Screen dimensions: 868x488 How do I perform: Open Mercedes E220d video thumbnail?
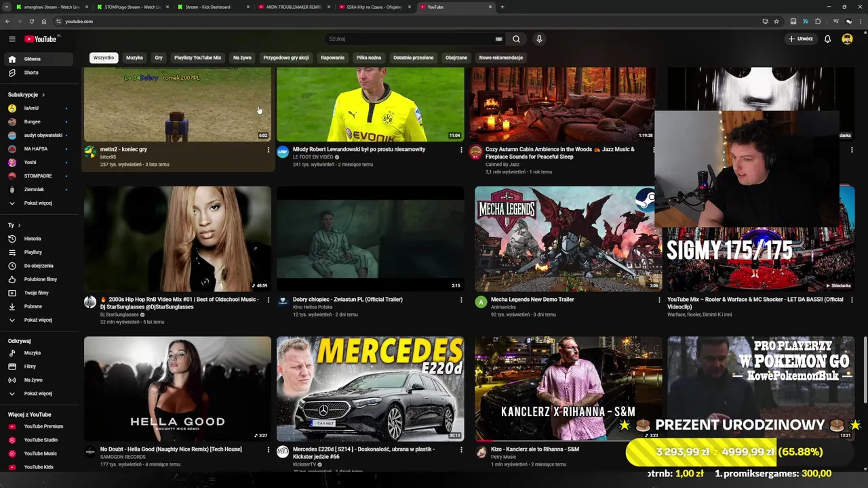pyautogui.click(x=370, y=389)
